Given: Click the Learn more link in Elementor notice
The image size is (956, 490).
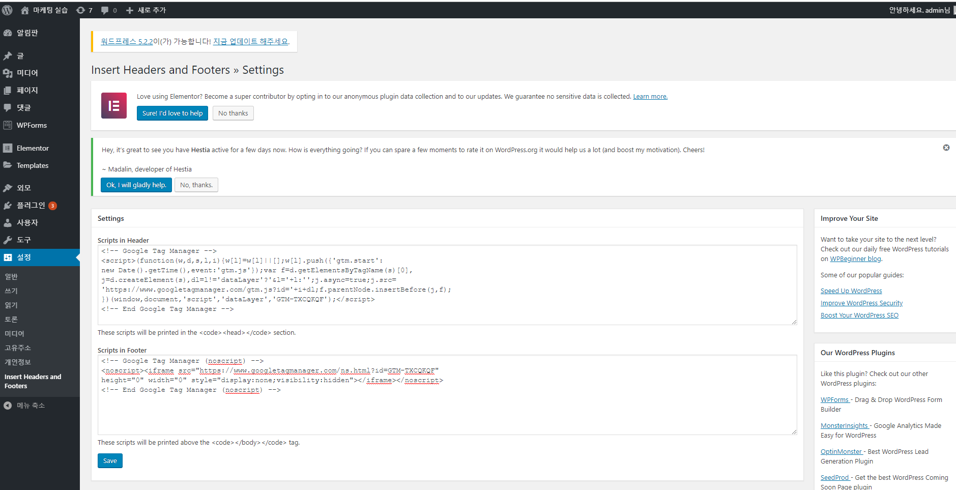Looking at the screenshot, I should 650,96.
